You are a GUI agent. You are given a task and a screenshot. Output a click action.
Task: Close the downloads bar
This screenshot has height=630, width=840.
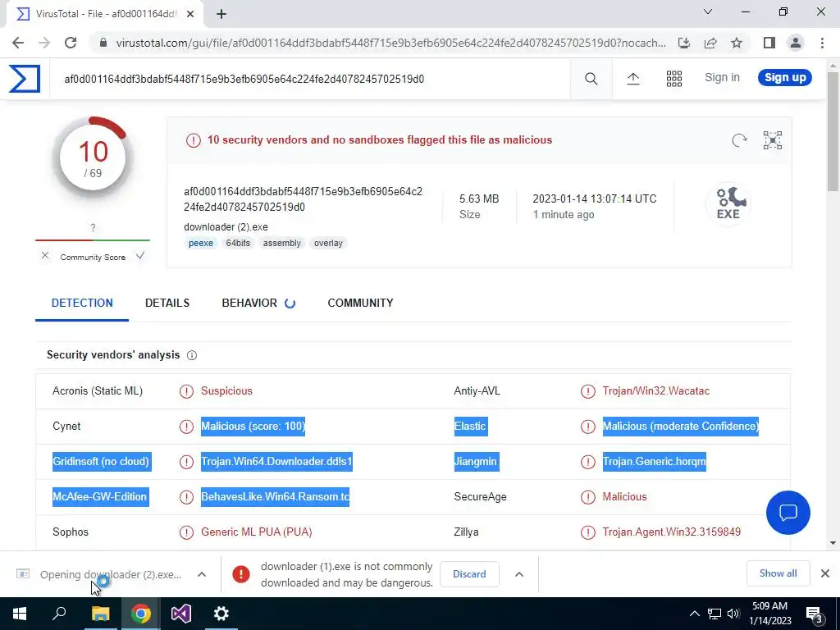tap(825, 573)
